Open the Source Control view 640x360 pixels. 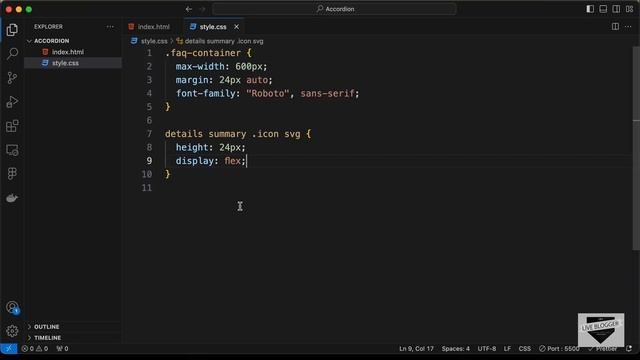pos(12,78)
